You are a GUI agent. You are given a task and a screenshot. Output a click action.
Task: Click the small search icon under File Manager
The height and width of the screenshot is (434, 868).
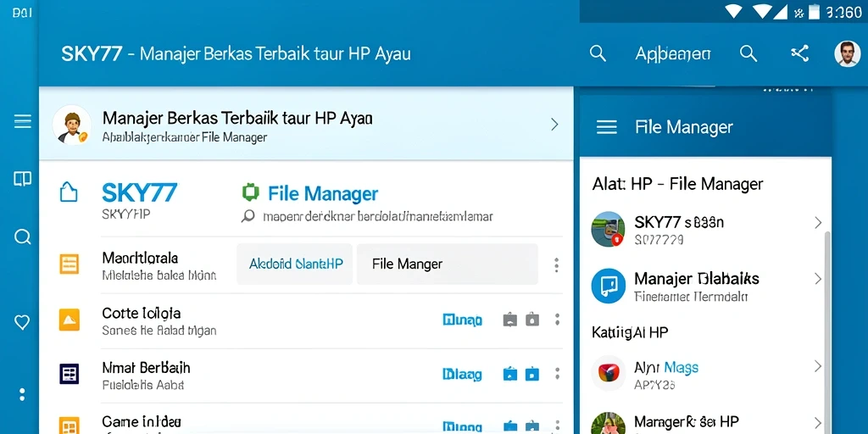(x=248, y=216)
